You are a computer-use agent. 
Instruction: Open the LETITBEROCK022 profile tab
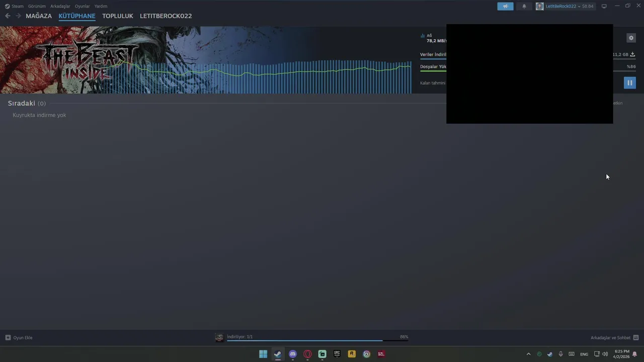point(166,16)
